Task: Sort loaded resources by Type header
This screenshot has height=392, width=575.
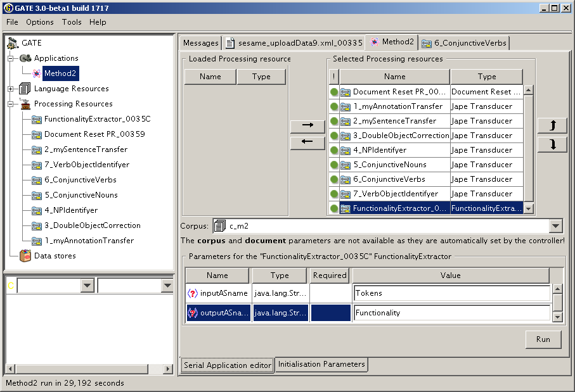Action: (x=261, y=77)
